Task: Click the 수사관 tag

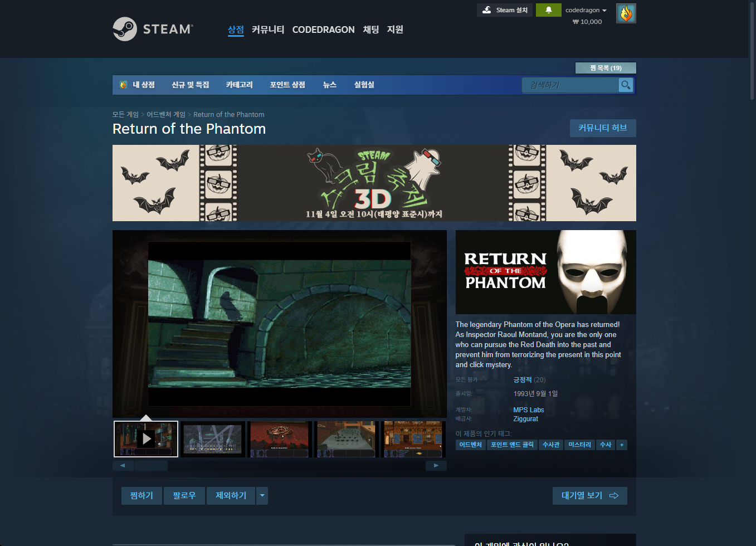Action: tap(551, 445)
